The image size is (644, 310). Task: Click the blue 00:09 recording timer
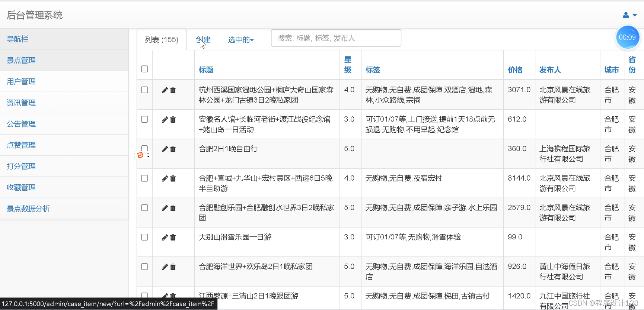(627, 37)
